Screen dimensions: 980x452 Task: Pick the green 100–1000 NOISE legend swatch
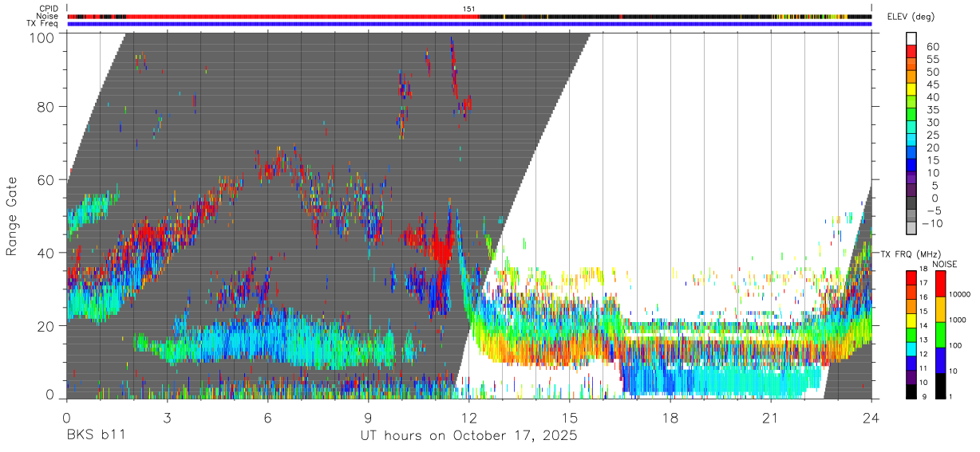pos(941,333)
